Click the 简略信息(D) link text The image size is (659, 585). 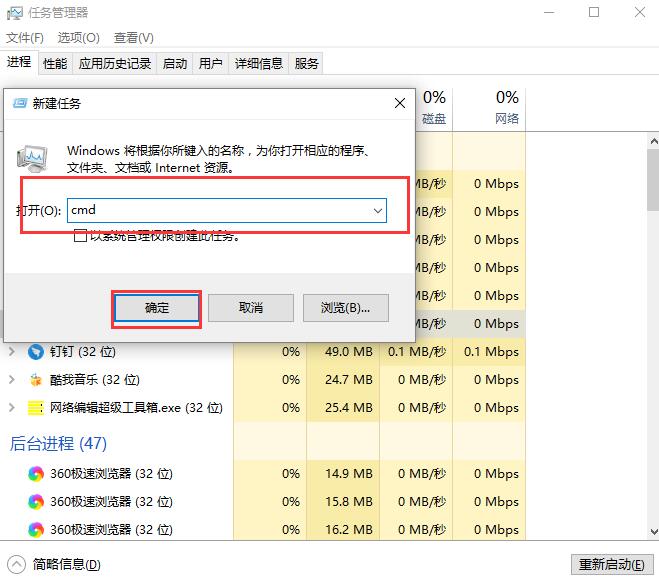click(x=67, y=564)
